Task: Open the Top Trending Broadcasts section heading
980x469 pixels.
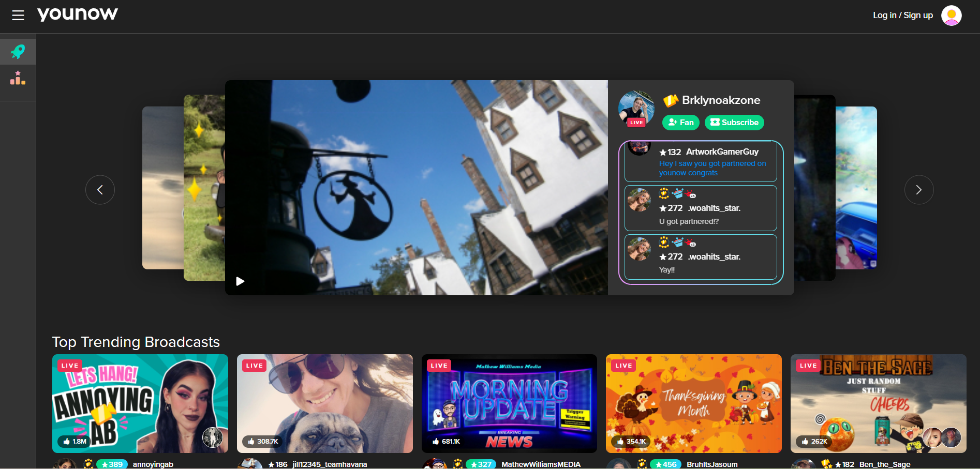Action: pos(136,342)
